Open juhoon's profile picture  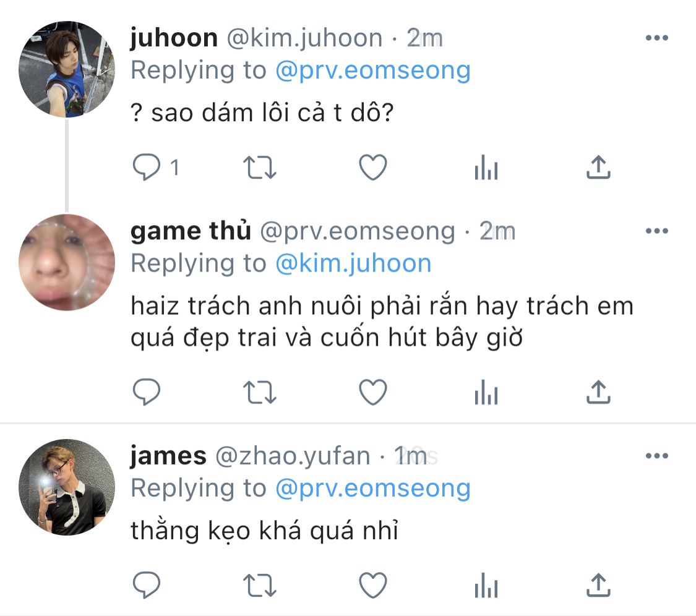67,69
